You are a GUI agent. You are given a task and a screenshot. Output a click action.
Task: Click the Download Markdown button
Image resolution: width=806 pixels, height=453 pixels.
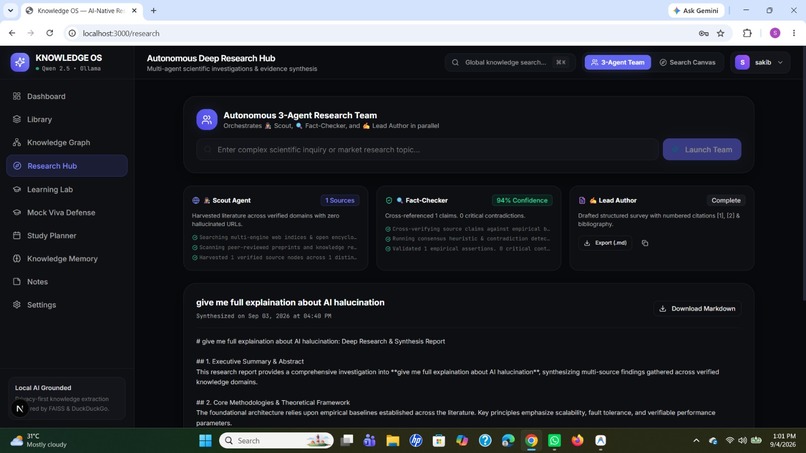[697, 309]
